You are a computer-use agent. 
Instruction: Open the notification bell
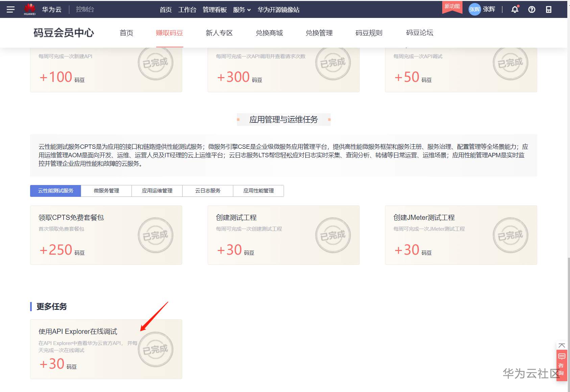coord(515,9)
